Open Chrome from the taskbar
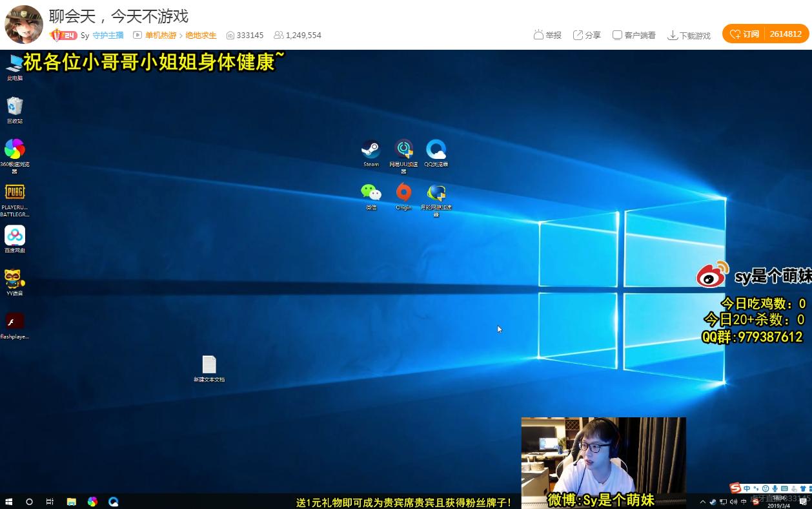Image resolution: width=812 pixels, height=509 pixels. coord(92,501)
